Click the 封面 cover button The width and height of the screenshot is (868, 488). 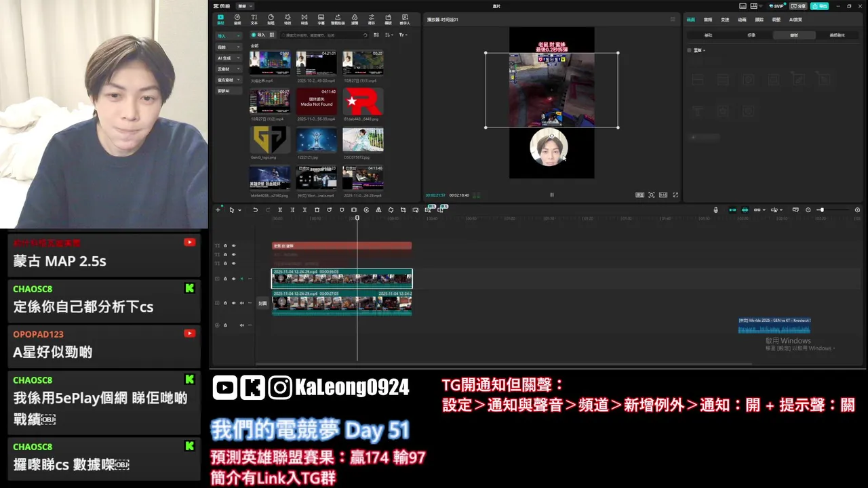[x=262, y=304]
